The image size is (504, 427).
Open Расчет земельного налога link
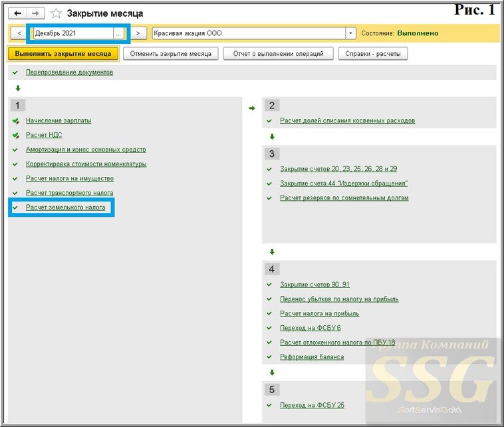point(66,208)
